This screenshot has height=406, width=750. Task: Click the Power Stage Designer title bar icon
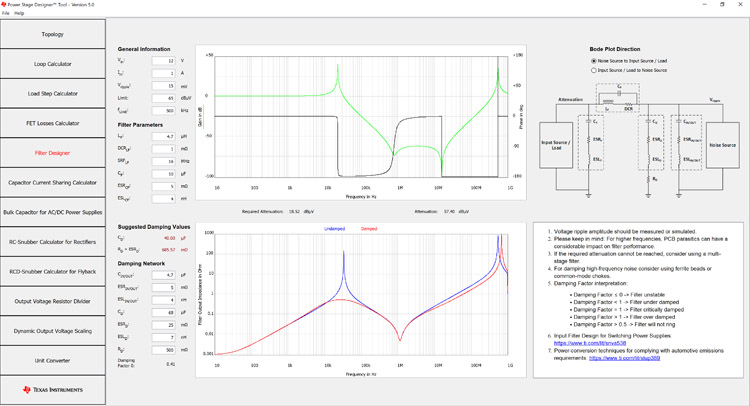pyautogui.click(x=3, y=4)
